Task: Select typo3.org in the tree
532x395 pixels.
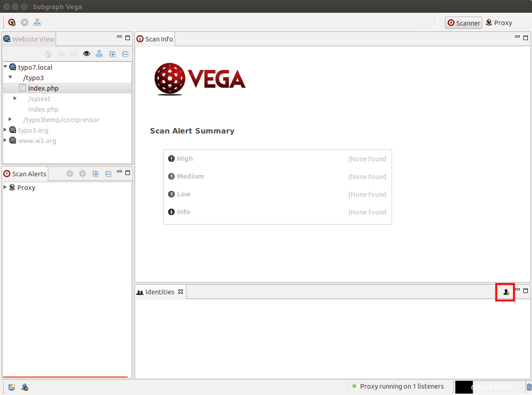Action: (33, 130)
